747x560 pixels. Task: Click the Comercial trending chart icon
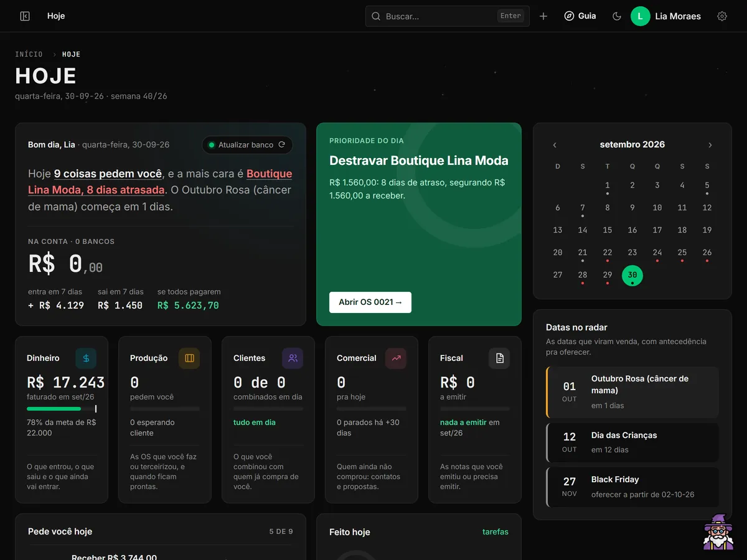click(396, 358)
